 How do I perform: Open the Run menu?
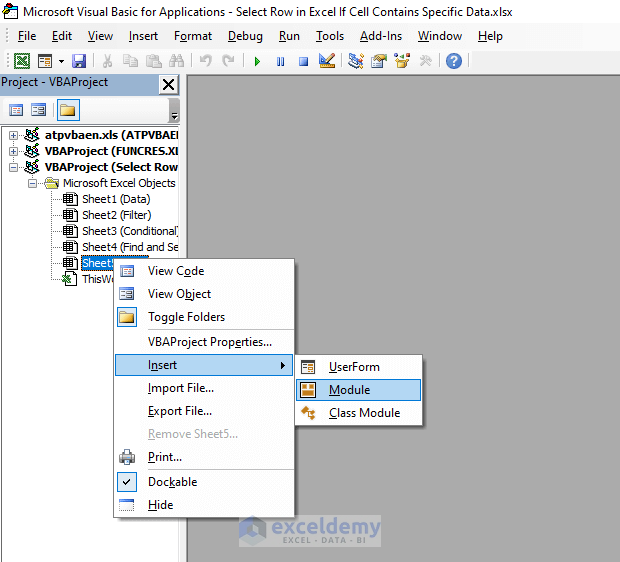(x=289, y=36)
